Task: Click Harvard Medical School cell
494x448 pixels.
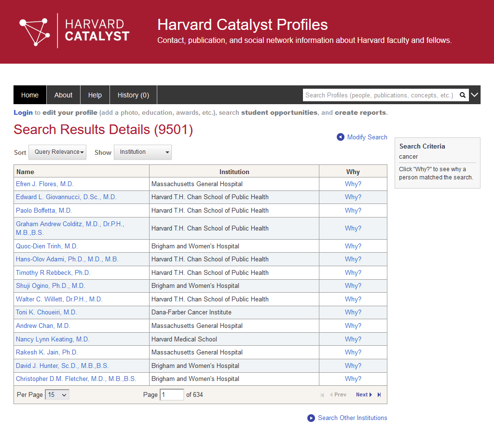Action: [x=234, y=339]
